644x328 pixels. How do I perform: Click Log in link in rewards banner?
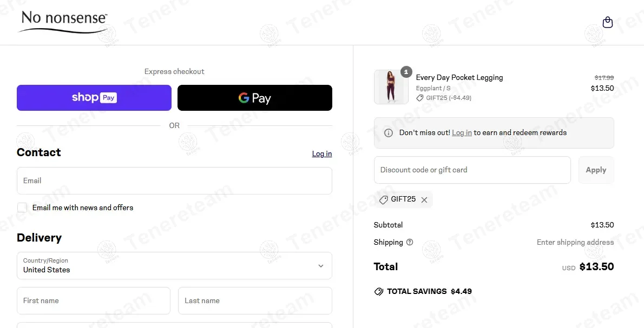(462, 133)
